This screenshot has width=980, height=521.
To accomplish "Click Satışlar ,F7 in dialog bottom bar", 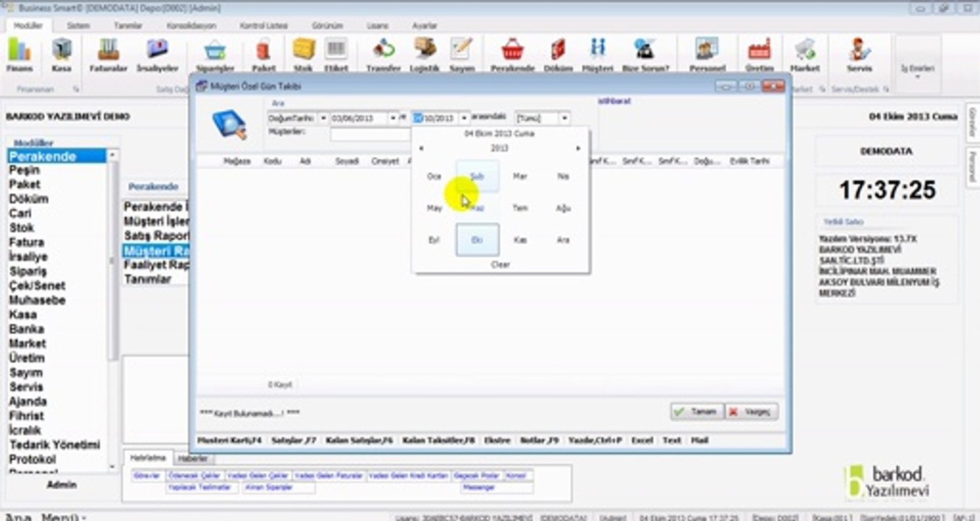I will pyautogui.click(x=294, y=440).
